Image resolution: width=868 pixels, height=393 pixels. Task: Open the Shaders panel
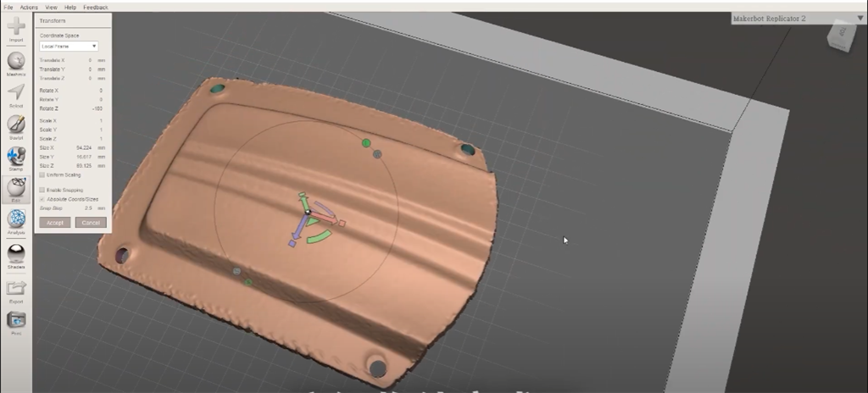click(16, 254)
